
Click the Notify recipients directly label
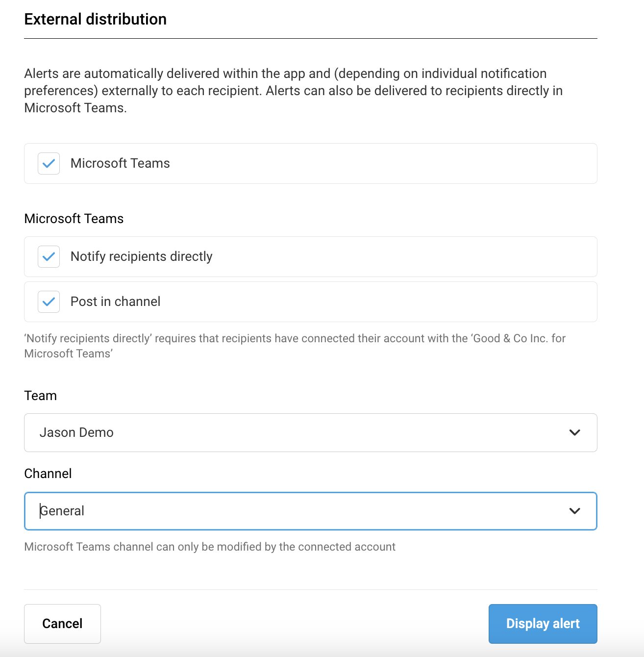[141, 256]
